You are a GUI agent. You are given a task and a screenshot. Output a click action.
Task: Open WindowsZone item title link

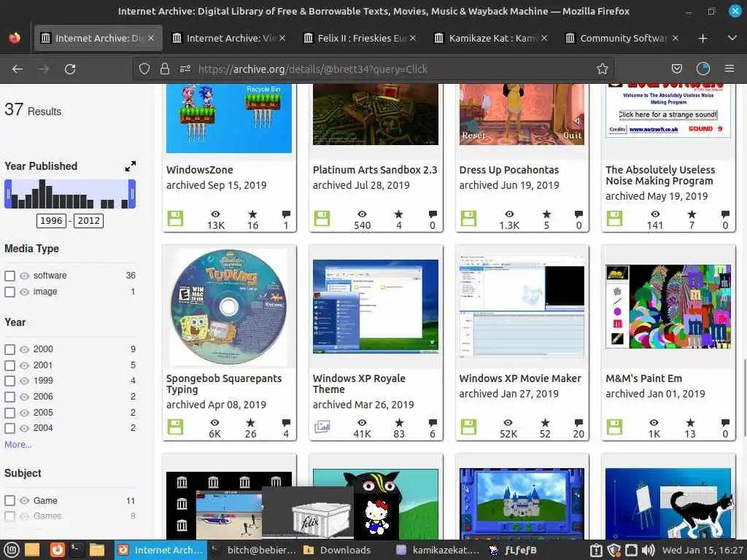(200, 170)
